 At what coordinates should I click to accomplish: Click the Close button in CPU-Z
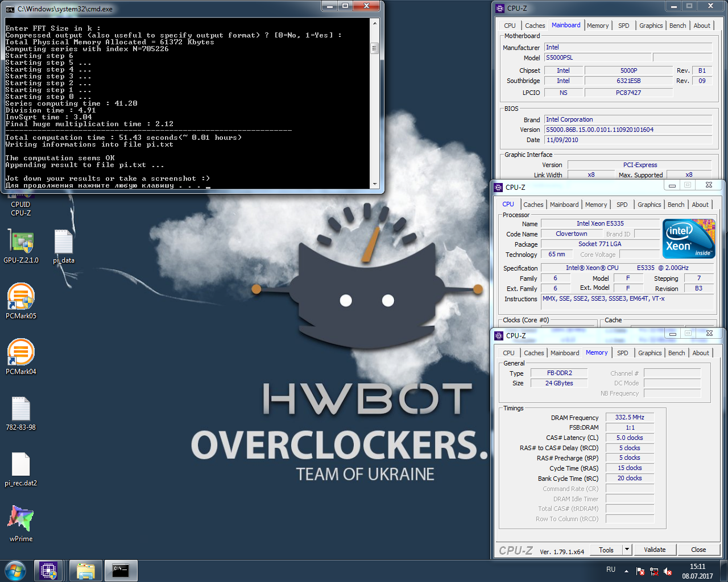[698, 550]
